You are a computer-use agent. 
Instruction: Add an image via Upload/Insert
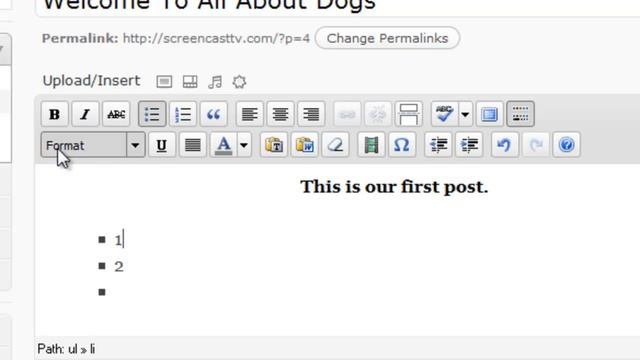coord(164,82)
